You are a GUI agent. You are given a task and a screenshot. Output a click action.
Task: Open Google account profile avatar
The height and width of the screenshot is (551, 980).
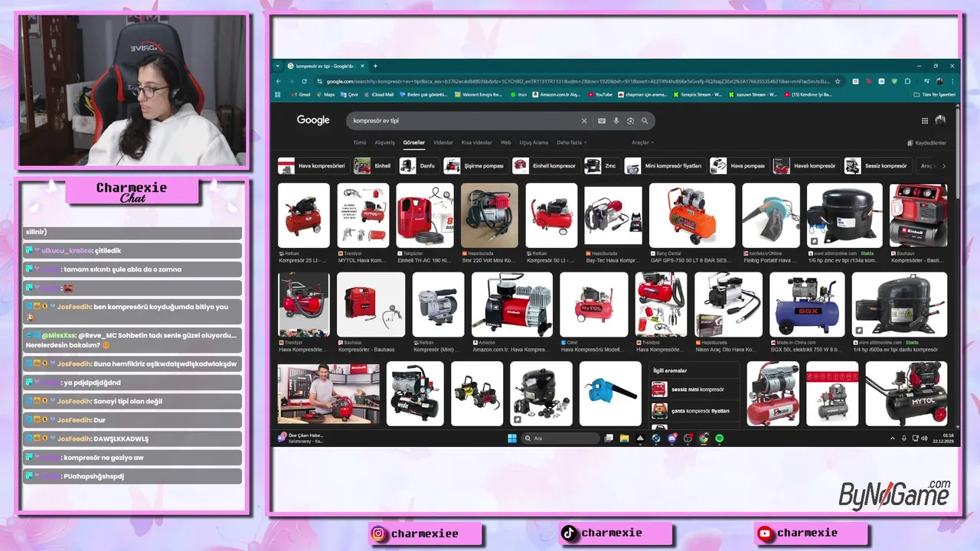tap(940, 120)
